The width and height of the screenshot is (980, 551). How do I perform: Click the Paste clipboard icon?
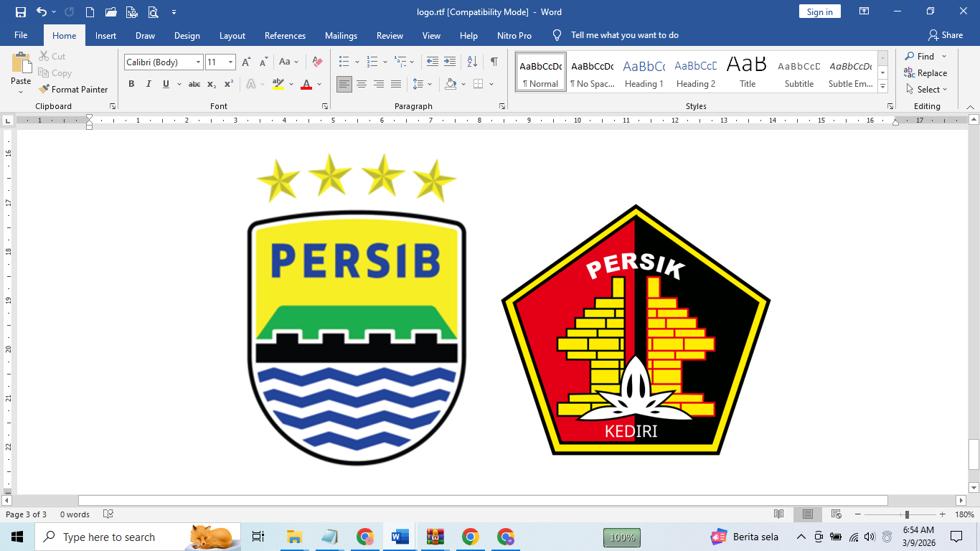point(21,63)
